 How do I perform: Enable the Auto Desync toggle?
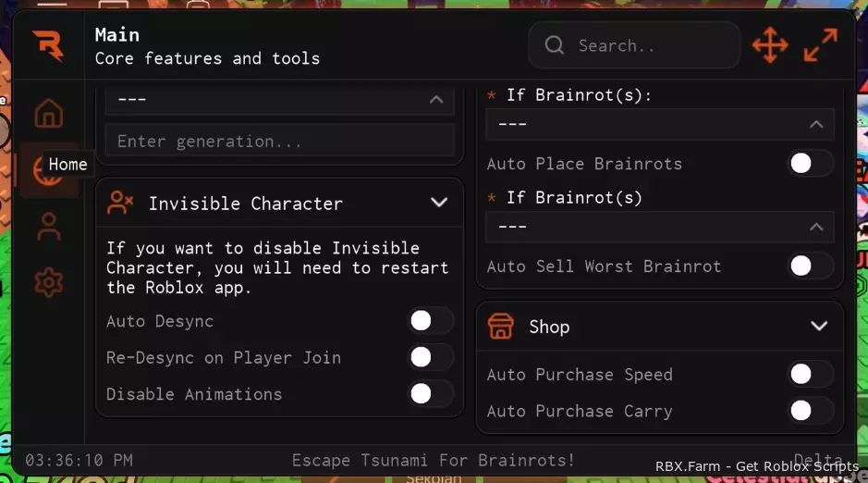[431, 321]
